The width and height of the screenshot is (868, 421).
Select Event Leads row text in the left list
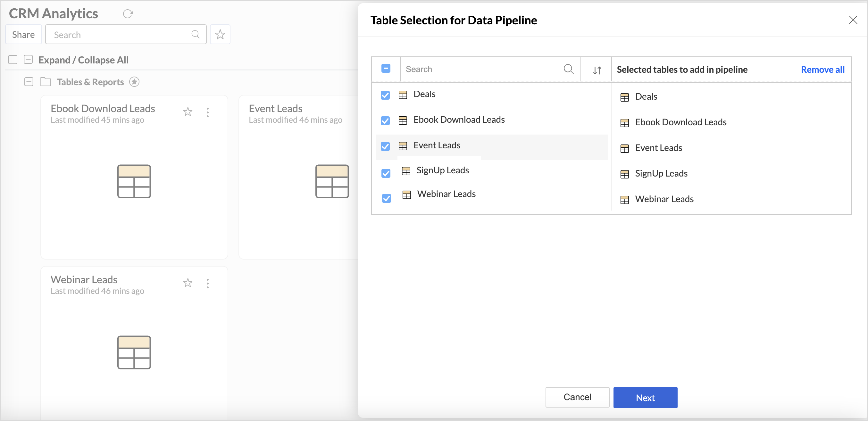pos(437,145)
